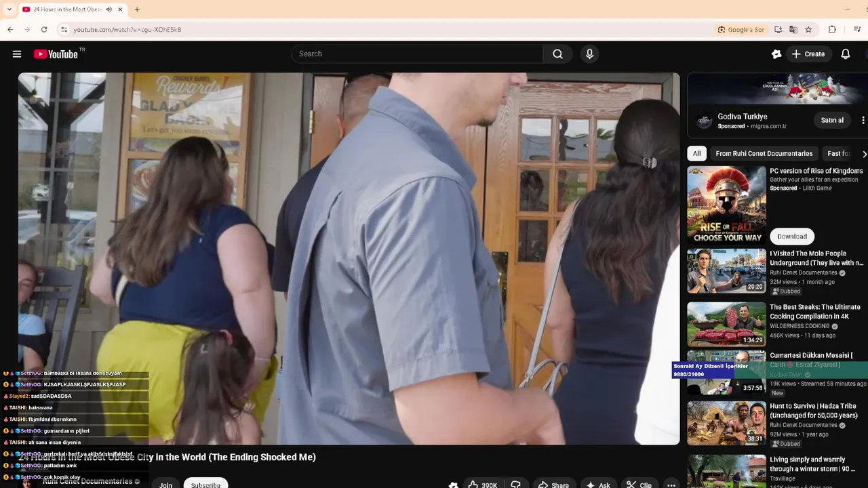The height and width of the screenshot is (488, 868).
Task: Open the install app icon in address bar
Action: tap(778, 29)
